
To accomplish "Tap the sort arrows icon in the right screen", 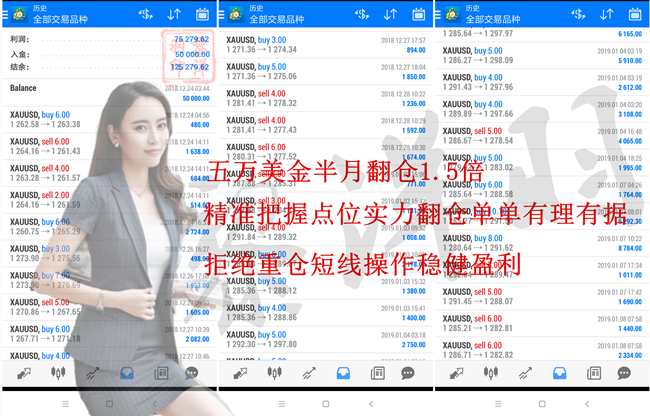I will click(x=607, y=15).
